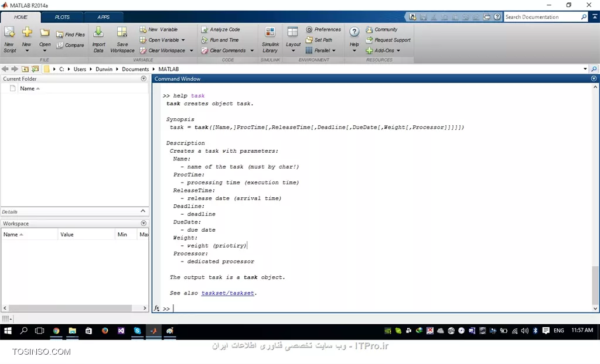
Task: Click Set Path
Action: 319,40
